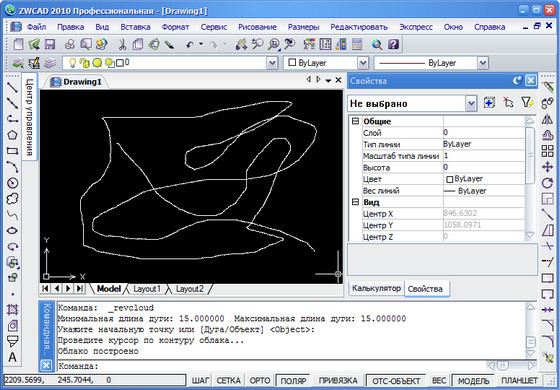The image size is (560, 390).
Task: Select the Move tool in the modify toolbar
Action: 548,167
